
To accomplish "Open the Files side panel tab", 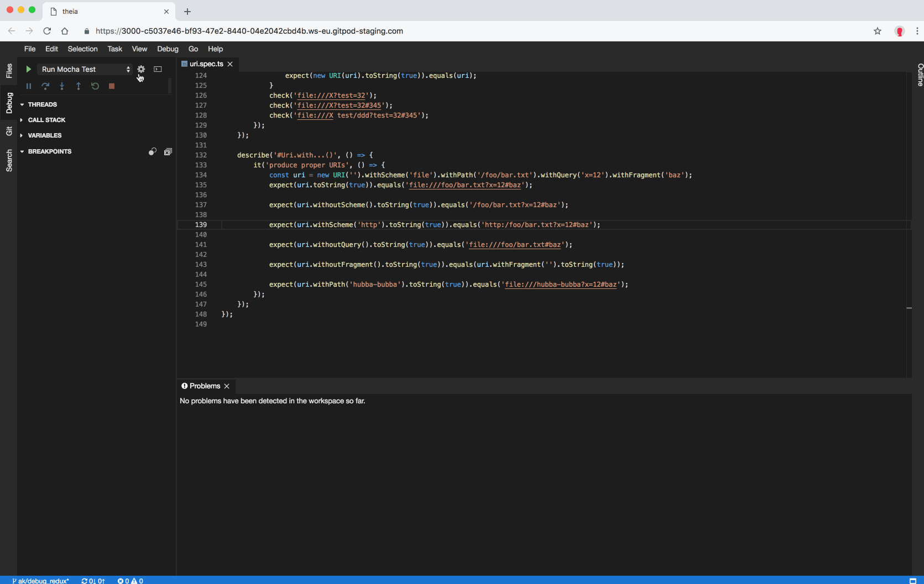I will pyautogui.click(x=9, y=71).
